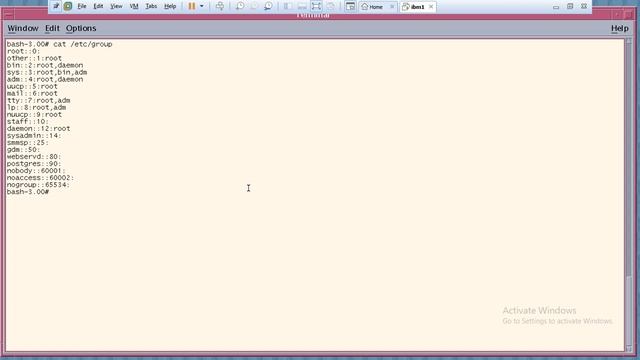640x360 pixels.
Task: Open the VM menu
Action: 133,6
